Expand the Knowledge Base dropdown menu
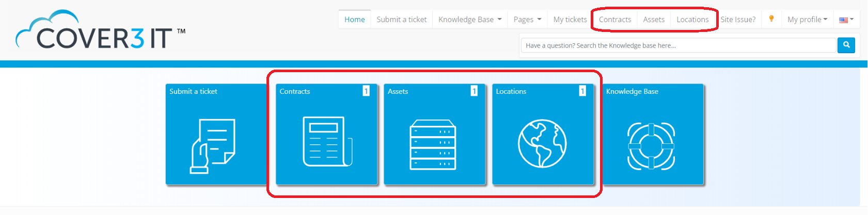868x215 pixels. tap(470, 20)
